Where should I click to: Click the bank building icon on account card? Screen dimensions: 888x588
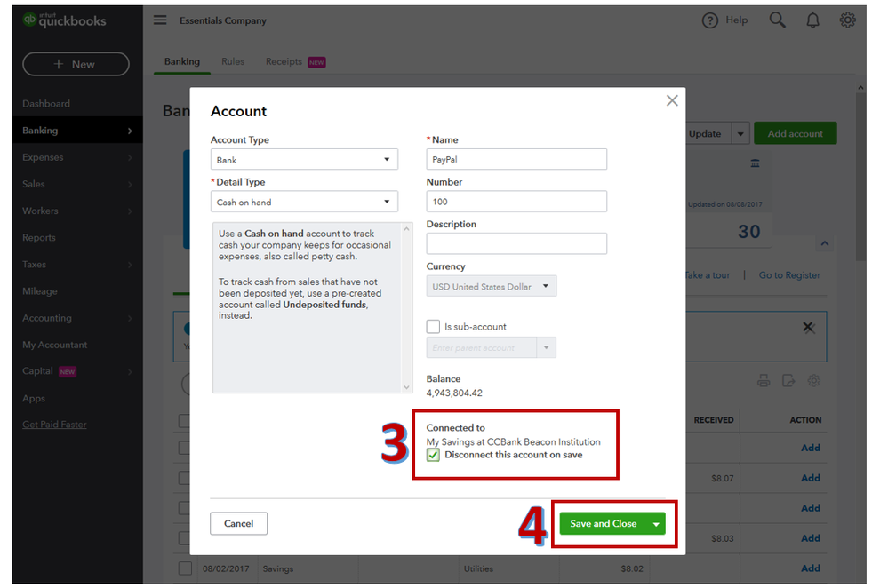(755, 163)
